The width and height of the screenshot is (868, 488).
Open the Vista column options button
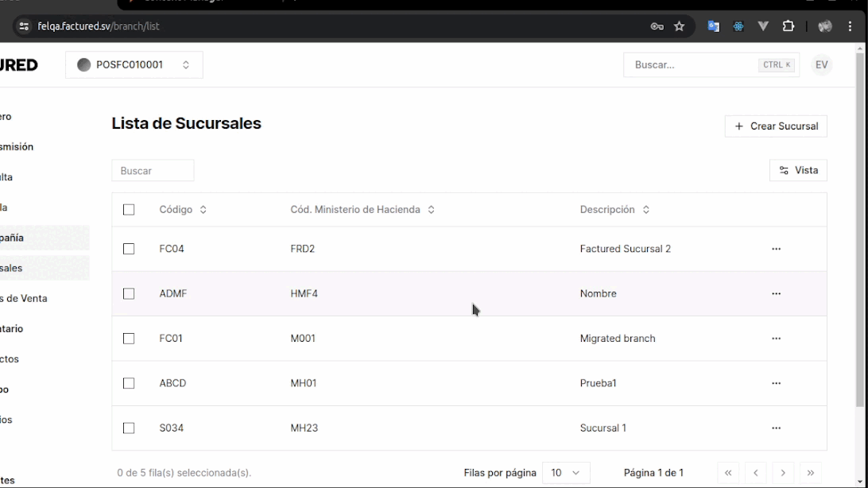(798, 170)
